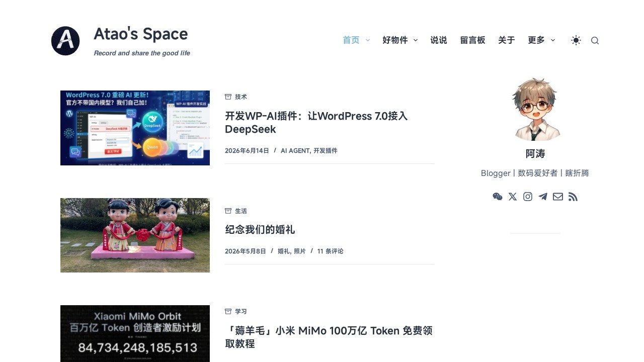
Task: Open the 生活 category link
Action: coord(241,211)
